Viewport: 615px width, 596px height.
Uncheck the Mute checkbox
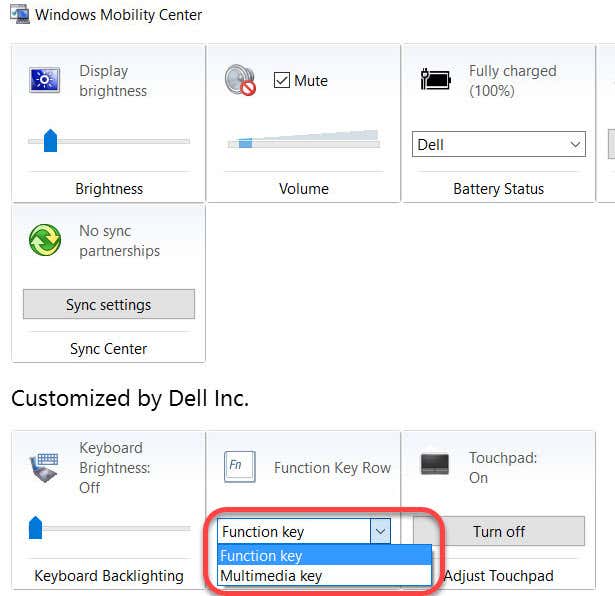tap(281, 80)
